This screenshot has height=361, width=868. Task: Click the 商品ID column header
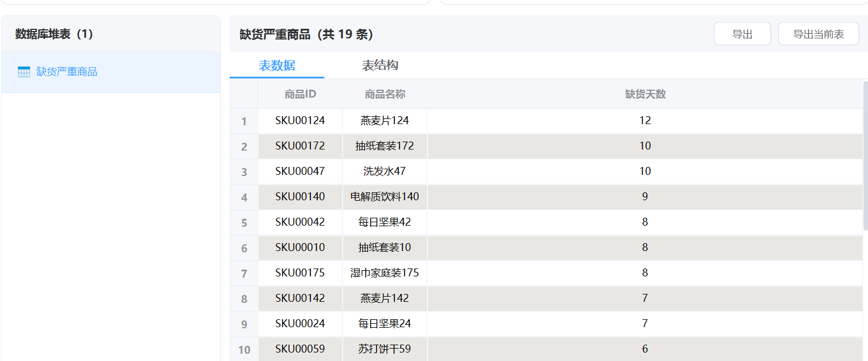pos(300,94)
